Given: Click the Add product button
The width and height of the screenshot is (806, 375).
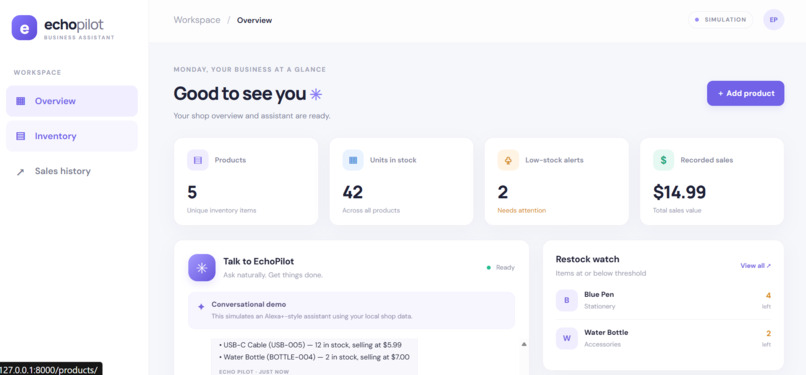Looking at the screenshot, I should tap(745, 93).
